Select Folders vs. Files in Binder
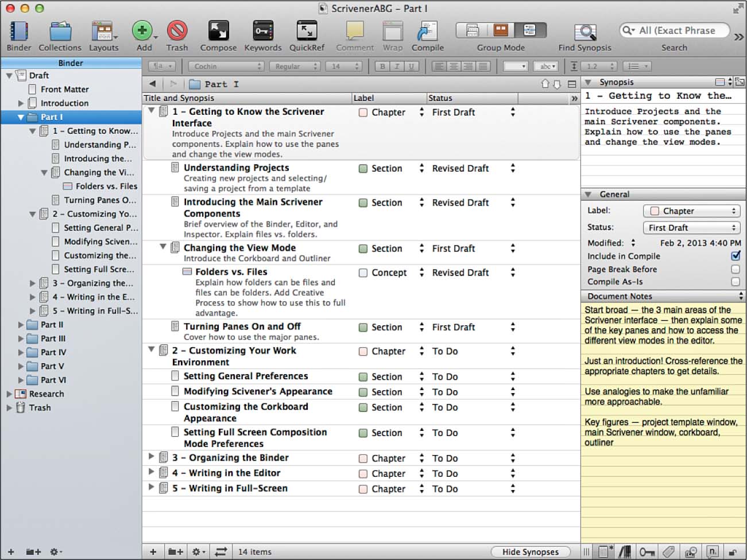This screenshot has width=747, height=560. [x=106, y=186]
